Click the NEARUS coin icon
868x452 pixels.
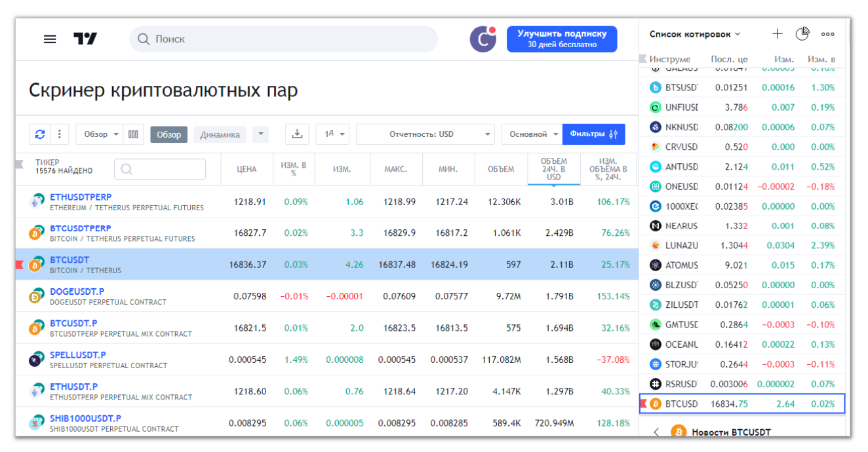coord(656,225)
